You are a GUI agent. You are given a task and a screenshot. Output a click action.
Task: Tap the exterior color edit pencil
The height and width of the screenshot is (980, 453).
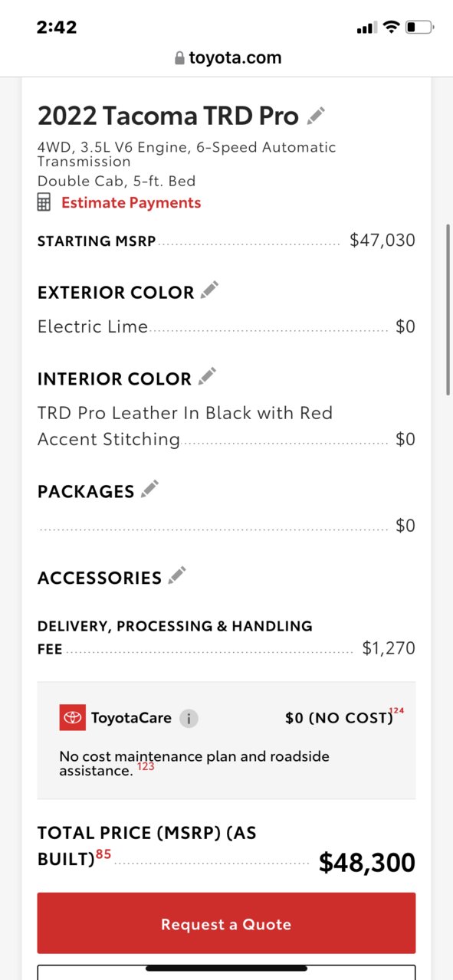click(x=209, y=290)
